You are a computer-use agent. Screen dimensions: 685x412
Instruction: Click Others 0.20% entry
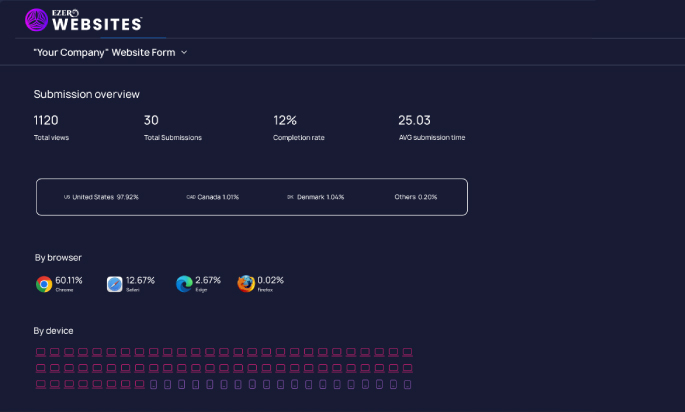tap(415, 197)
